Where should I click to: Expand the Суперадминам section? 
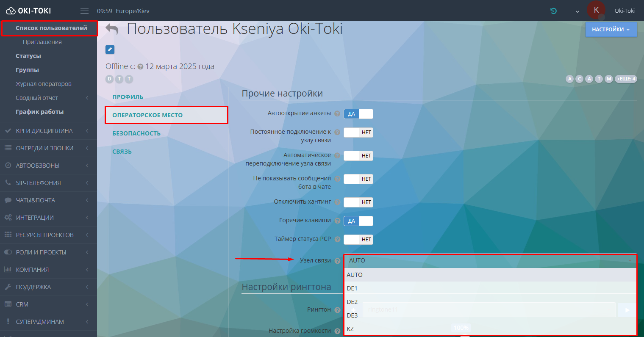pyautogui.click(x=48, y=322)
